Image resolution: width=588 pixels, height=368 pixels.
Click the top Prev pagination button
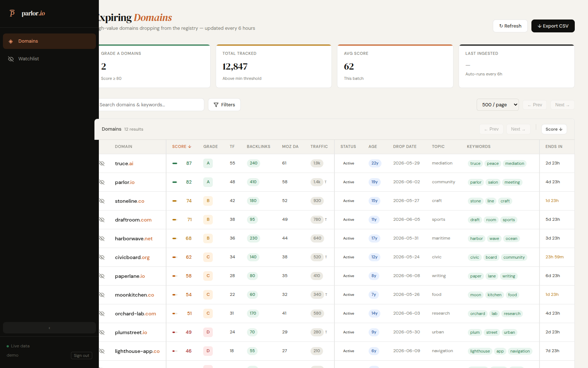[x=535, y=105]
